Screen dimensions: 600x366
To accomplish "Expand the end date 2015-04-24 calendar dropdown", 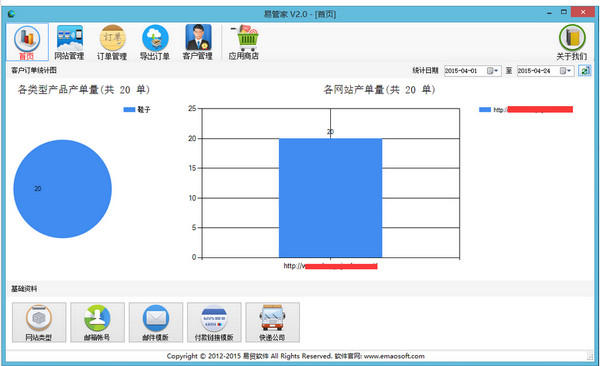I will 566,71.
